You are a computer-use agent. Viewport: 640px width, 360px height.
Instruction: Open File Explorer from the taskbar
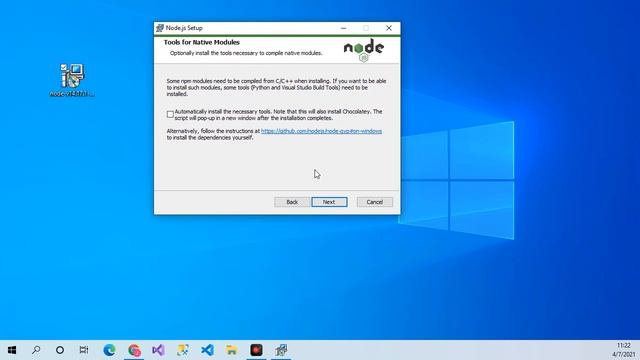[x=232, y=350]
